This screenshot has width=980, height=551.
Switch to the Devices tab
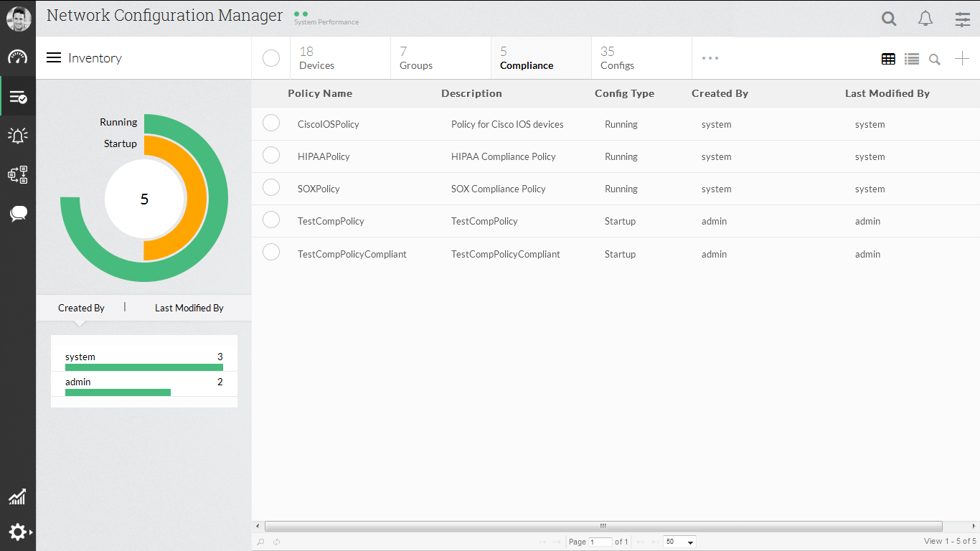(316, 57)
